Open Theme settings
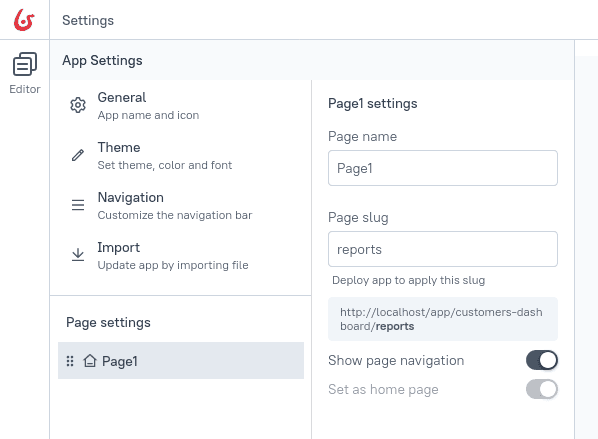The image size is (598, 439). [181, 155]
